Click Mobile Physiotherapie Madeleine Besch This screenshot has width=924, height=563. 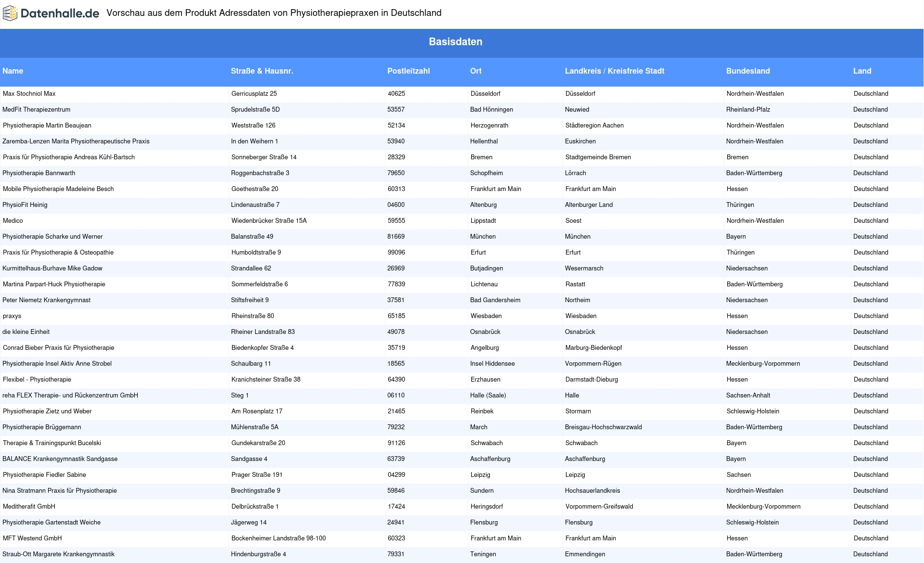(x=58, y=189)
